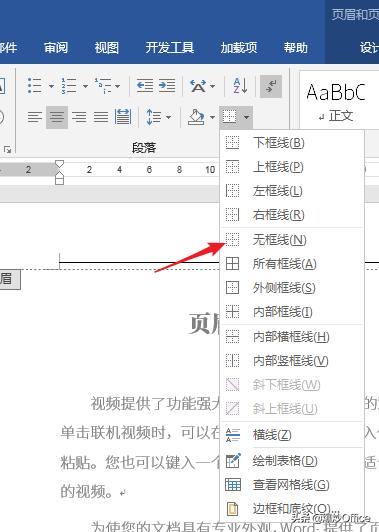
Task: Click the sort A-Z icon
Action: 240,86
